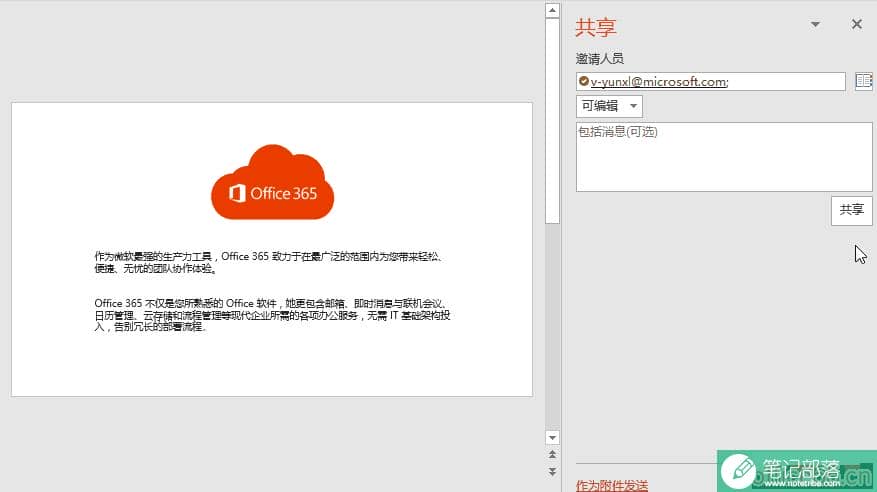Go to previous slide double-arrow button
This screenshot has height=492, width=877.
point(552,455)
